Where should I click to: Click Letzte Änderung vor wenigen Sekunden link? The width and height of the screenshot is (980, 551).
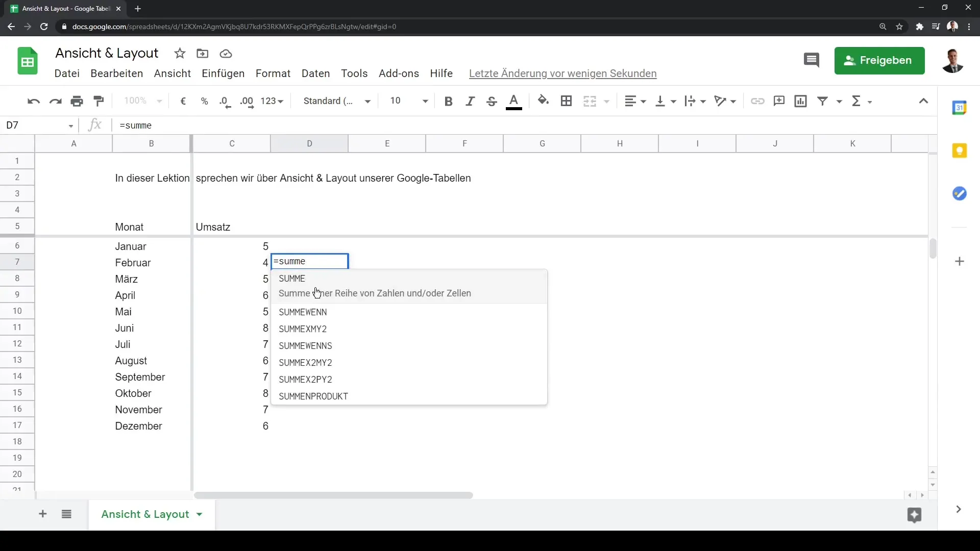pos(562,73)
